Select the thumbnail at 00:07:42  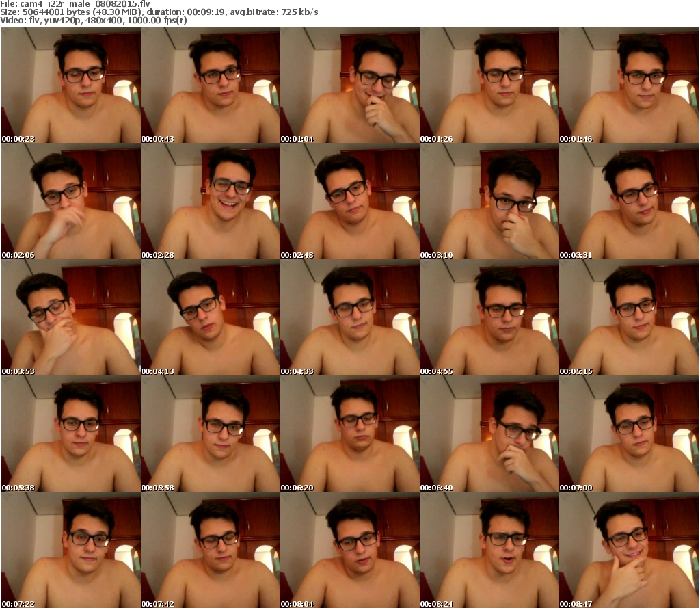pos(211,550)
